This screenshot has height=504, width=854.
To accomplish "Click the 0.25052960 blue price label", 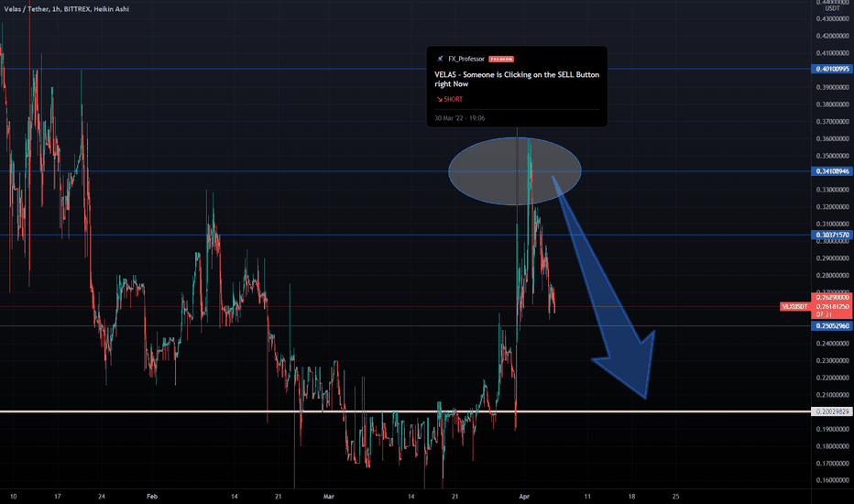I will tap(832, 326).
